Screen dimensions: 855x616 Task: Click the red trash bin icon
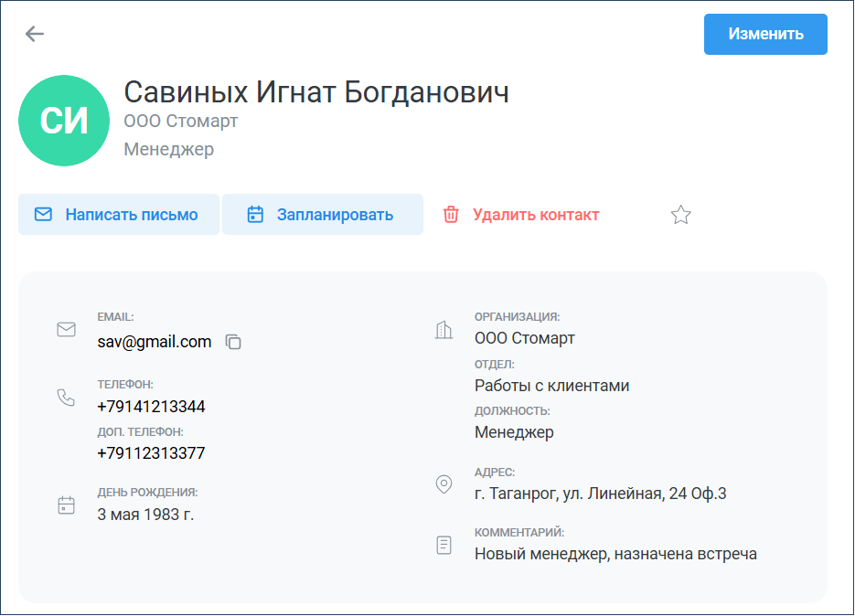pos(451,214)
